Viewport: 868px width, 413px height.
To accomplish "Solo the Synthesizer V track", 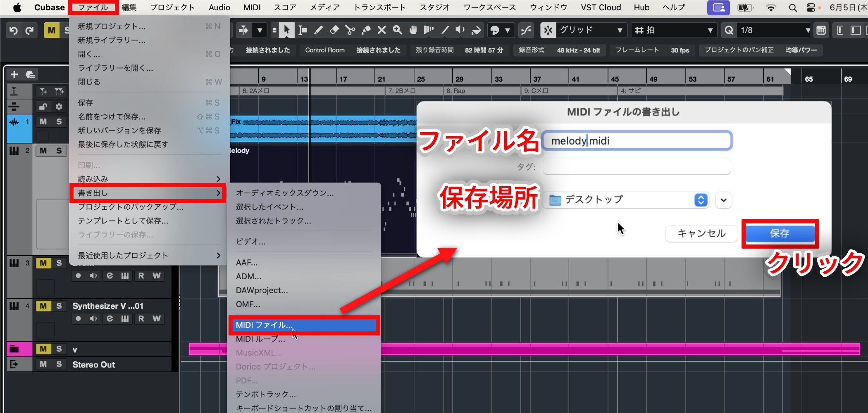I will 59,306.
